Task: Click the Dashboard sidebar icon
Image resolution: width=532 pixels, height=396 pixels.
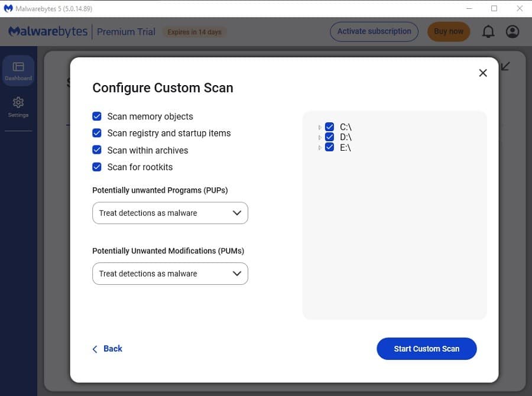Action: [18, 70]
